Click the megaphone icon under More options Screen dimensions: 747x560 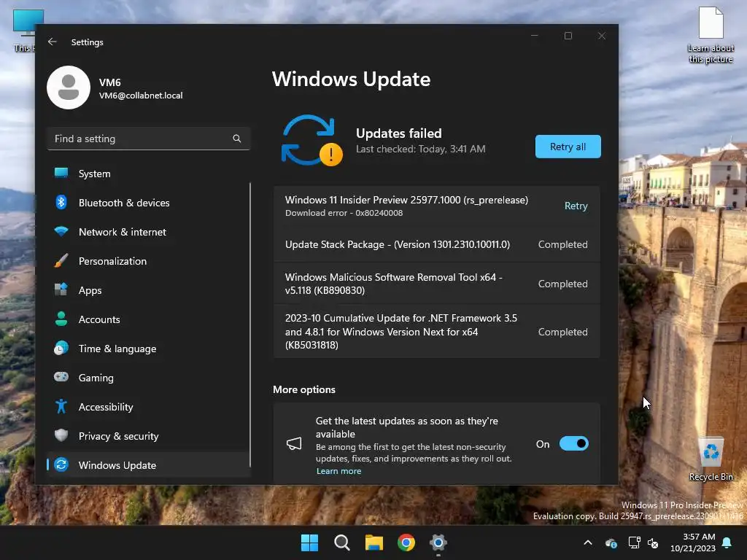(294, 444)
